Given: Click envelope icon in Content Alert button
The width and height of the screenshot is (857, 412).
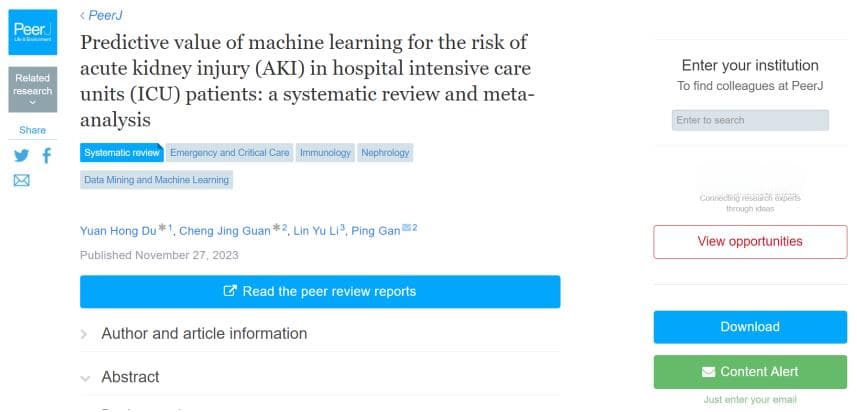Looking at the screenshot, I should (x=708, y=372).
